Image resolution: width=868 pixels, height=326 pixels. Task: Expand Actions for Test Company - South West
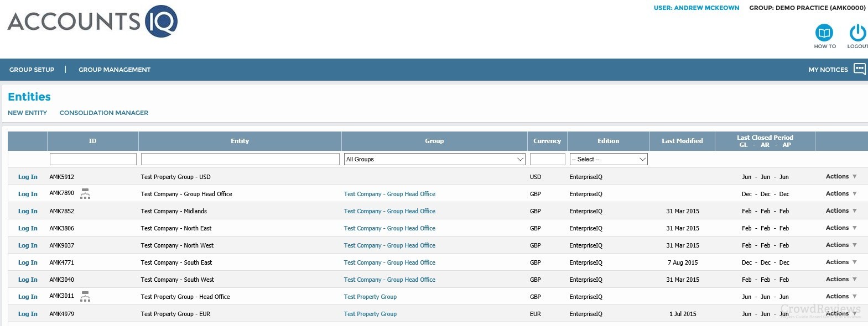tap(841, 279)
